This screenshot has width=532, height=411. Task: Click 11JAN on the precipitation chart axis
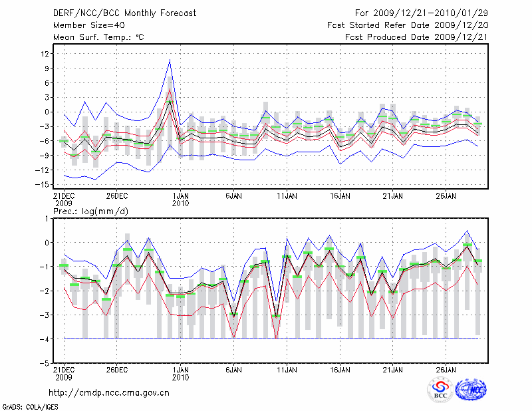tap(287, 368)
